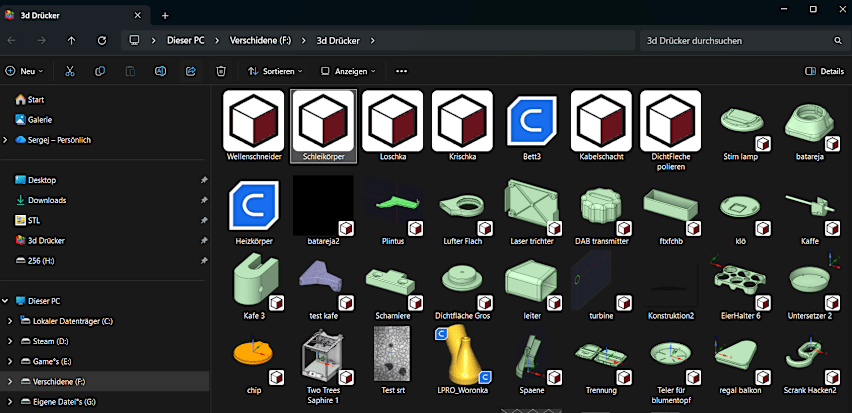Click the Delete trash icon in toolbar
The image size is (852, 413).
221,71
